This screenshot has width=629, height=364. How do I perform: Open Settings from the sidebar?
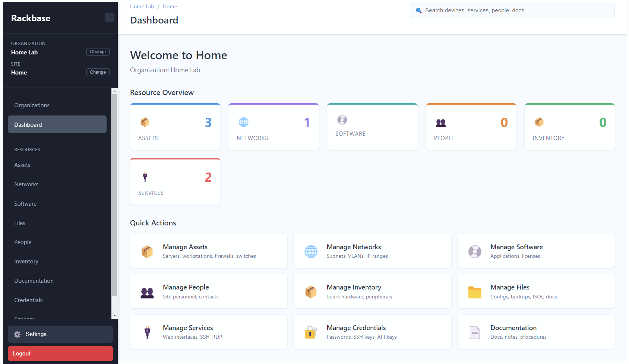click(x=60, y=334)
